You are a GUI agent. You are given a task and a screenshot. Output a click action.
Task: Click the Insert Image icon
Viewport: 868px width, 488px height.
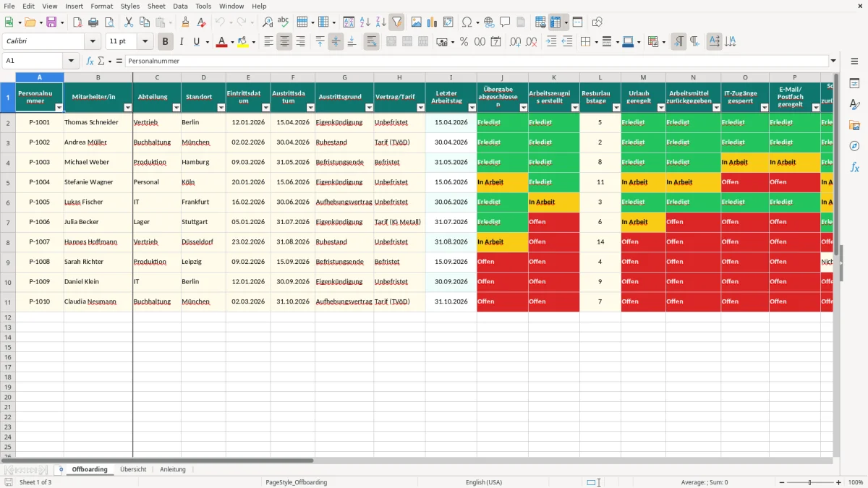[417, 22]
